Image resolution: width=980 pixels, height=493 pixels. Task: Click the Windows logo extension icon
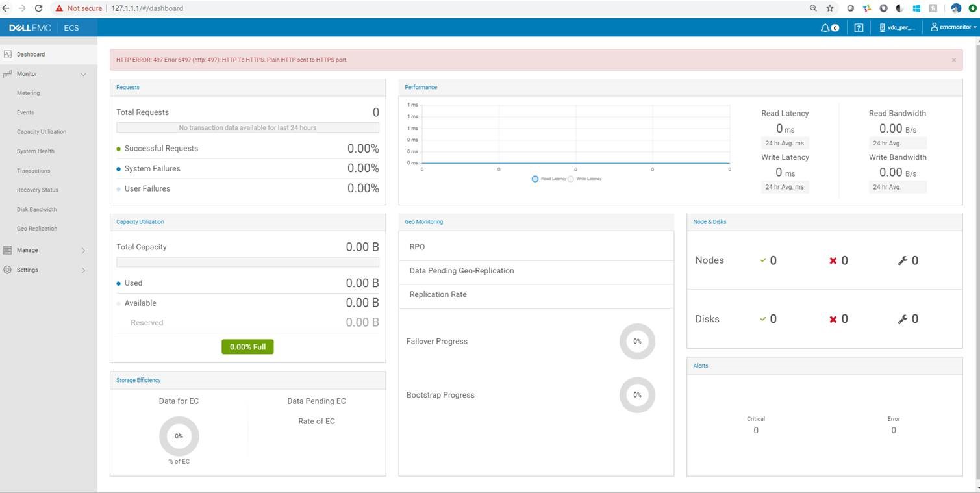[x=916, y=8]
